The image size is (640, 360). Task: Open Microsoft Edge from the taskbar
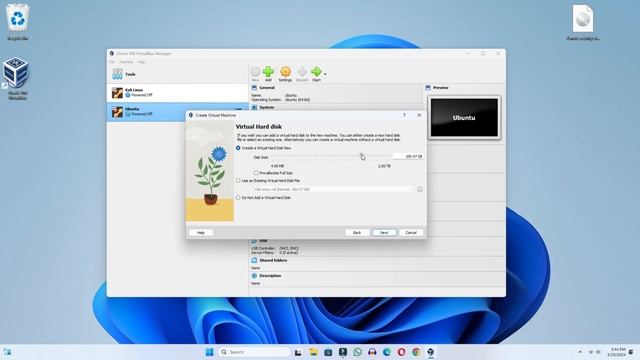[x=387, y=352]
